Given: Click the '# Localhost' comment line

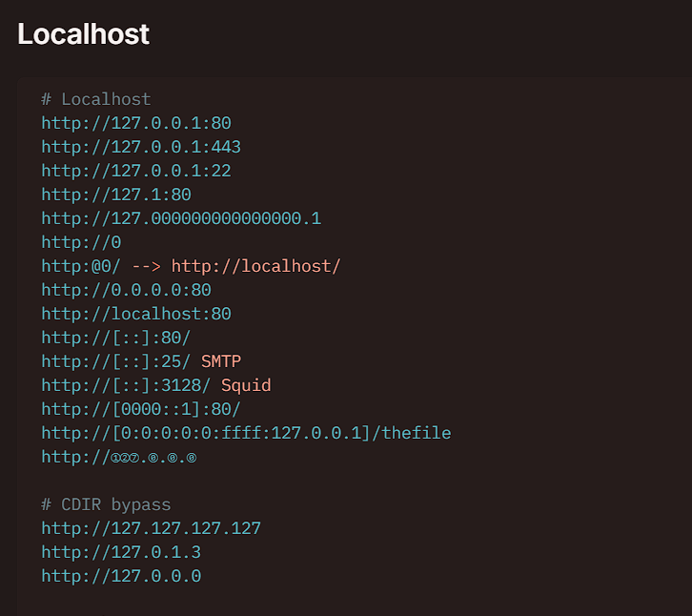Looking at the screenshot, I should tap(95, 99).
